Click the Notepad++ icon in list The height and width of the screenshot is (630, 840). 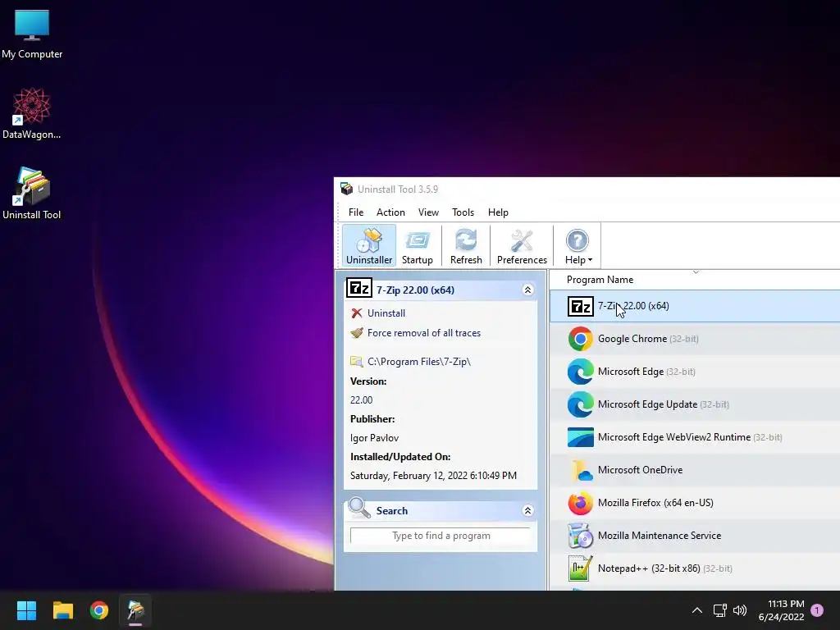tap(580, 568)
